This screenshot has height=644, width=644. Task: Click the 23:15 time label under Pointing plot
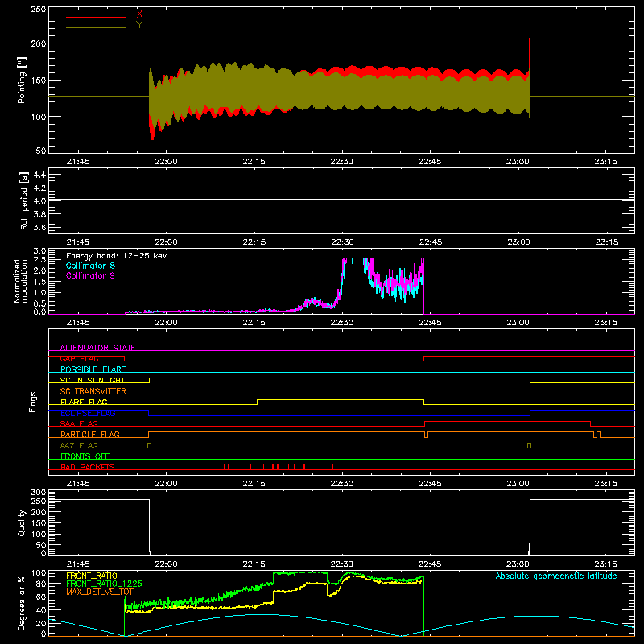pyautogui.click(x=606, y=162)
